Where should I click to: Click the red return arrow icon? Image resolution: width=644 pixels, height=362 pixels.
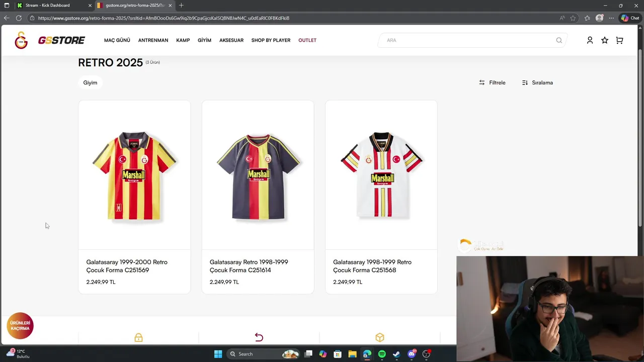tap(259, 337)
